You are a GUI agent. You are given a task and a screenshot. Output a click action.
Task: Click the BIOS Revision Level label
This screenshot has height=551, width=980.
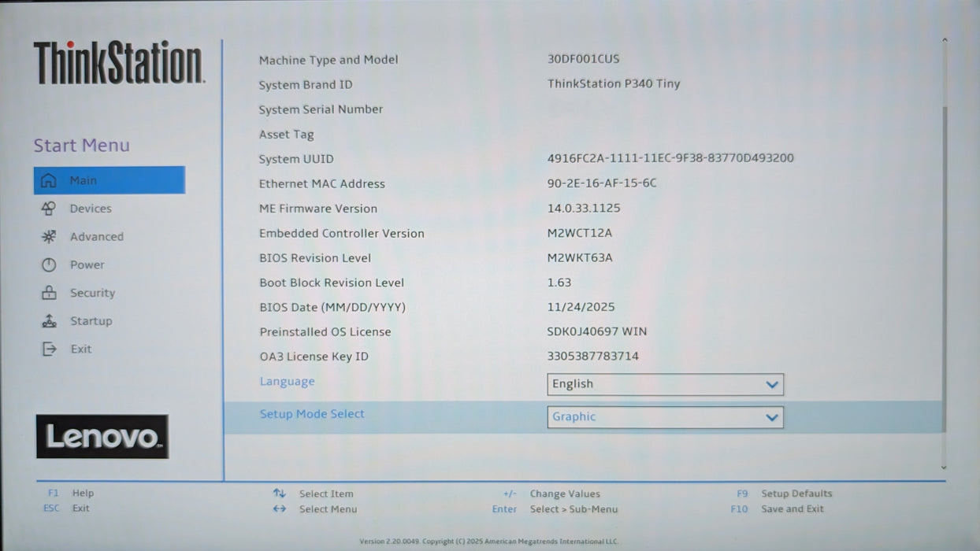click(x=315, y=258)
